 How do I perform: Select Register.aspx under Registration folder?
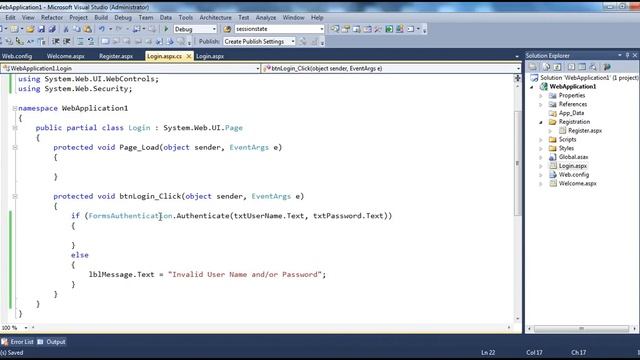pyautogui.click(x=584, y=131)
